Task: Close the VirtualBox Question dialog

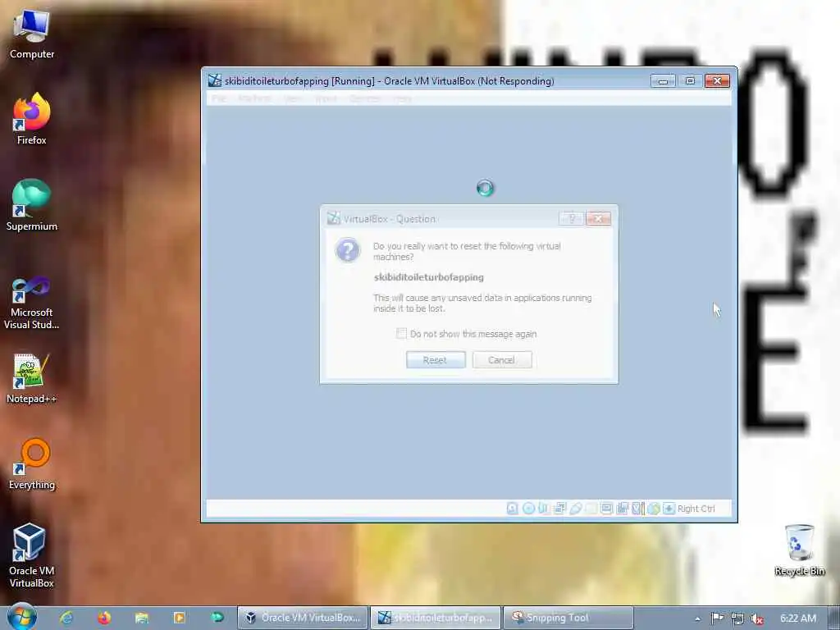Action: click(598, 218)
